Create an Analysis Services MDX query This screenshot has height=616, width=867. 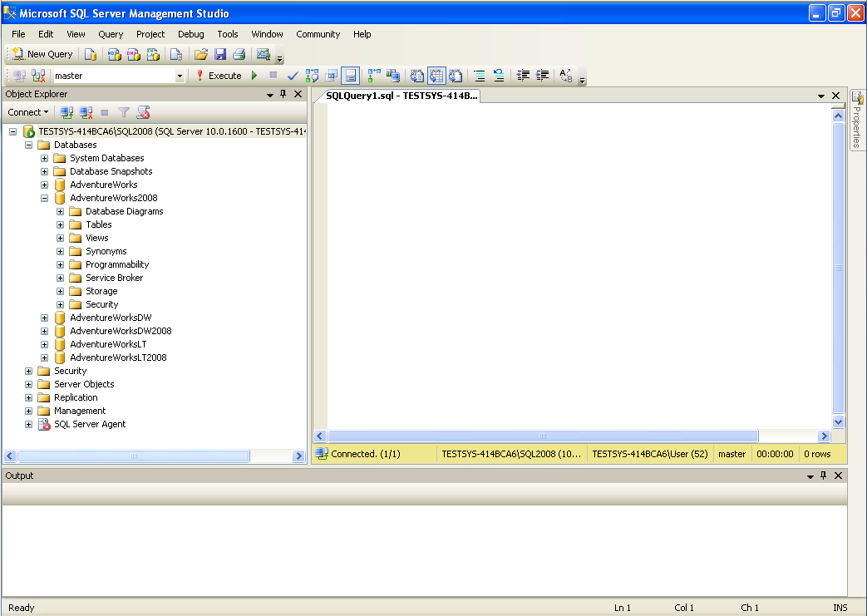pyautogui.click(x=115, y=54)
